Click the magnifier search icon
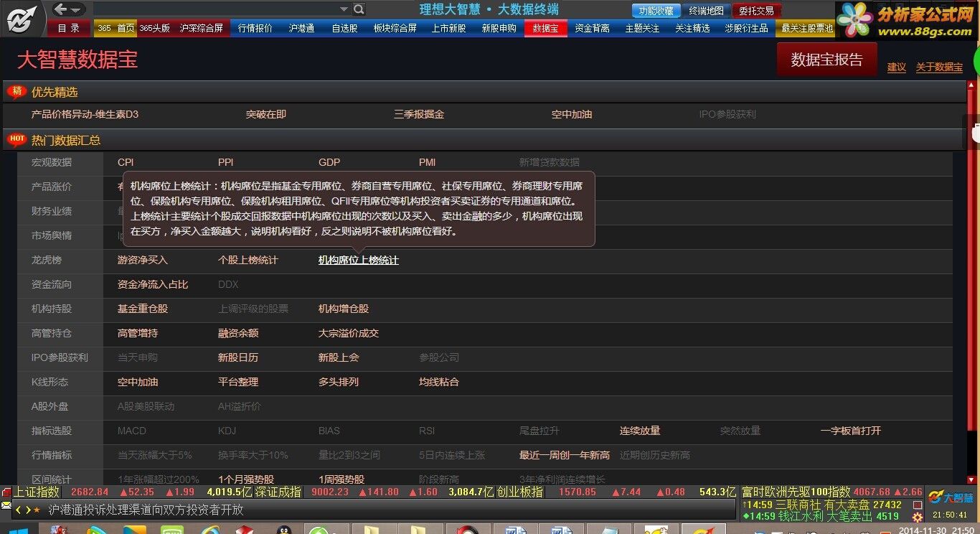 359,9
